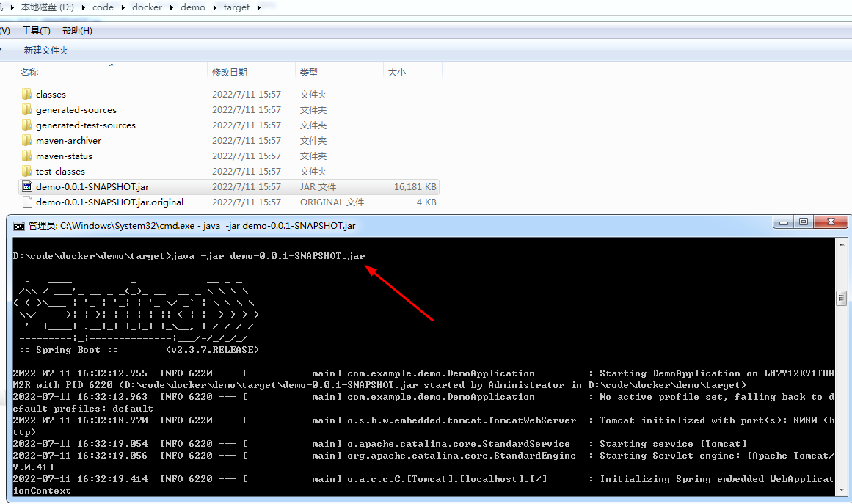
Task: Select demo-0.0.1-SNAPSHOT.jar.original file name
Action: [x=110, y=202]
